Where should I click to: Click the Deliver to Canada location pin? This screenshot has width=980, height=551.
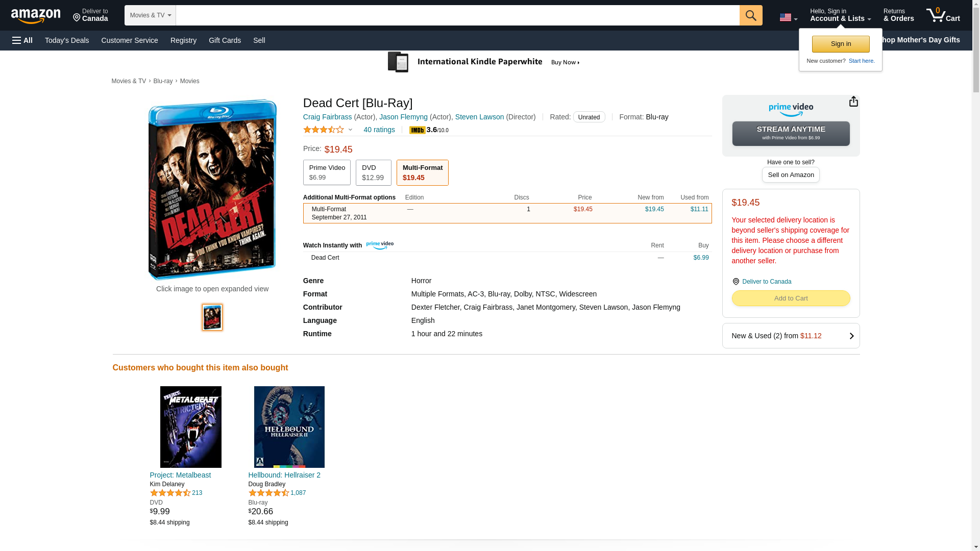pos(736,282)
